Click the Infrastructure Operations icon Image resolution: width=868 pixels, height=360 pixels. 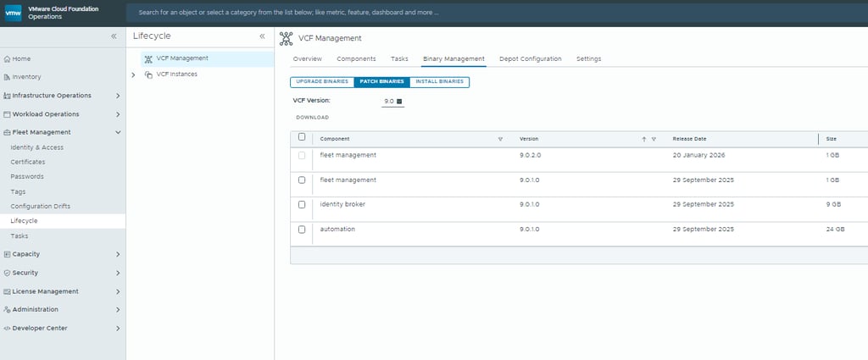7,96
